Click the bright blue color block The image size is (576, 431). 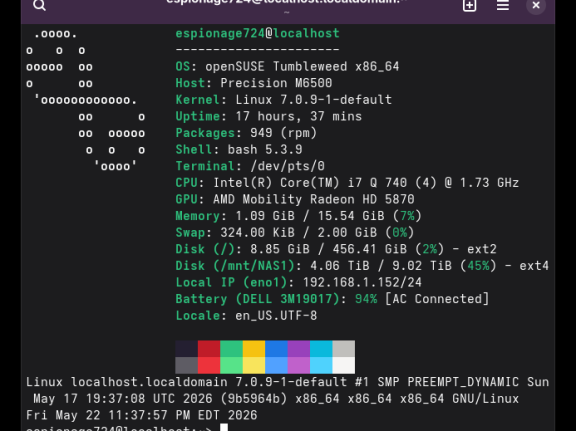pyautogui.click(x=276, y=365)
